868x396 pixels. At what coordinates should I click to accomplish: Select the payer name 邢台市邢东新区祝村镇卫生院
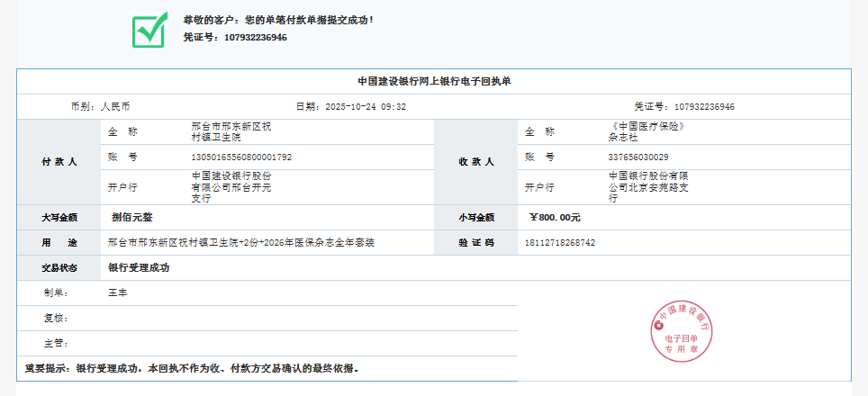click(231, 131)
